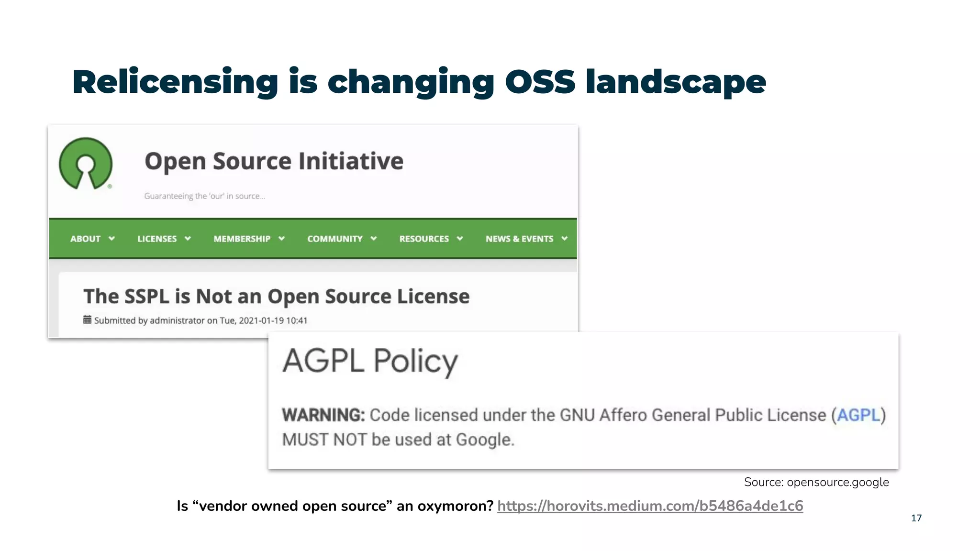980x551 pixels.
Task: Open the COMMUNITY chevron dropdown
Action: [374, 238]
